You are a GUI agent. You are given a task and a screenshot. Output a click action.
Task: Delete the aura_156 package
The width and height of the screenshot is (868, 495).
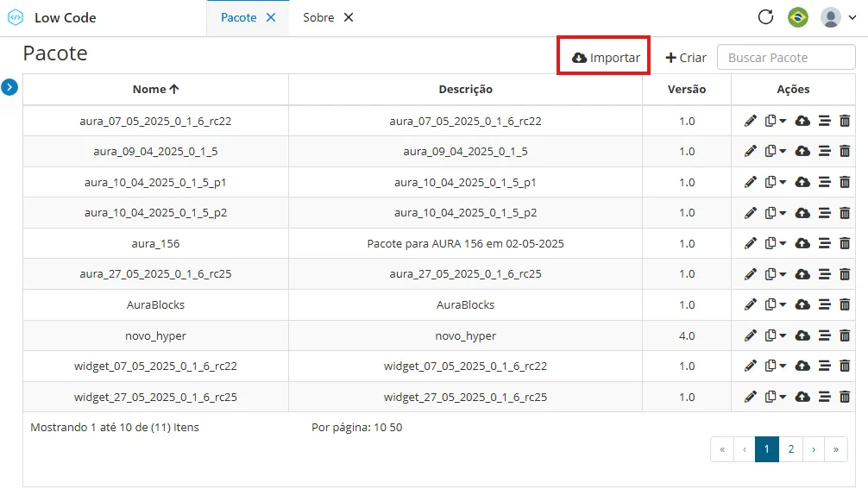click(x=845, y=243)
